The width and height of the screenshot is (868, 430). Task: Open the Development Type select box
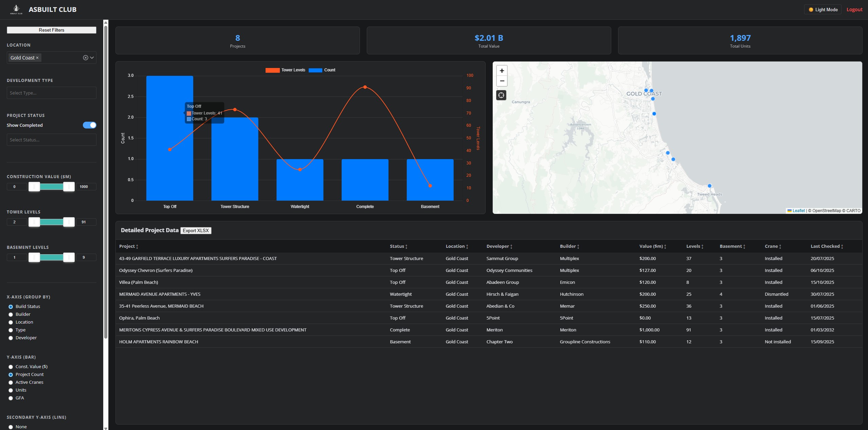click(52, 93)
